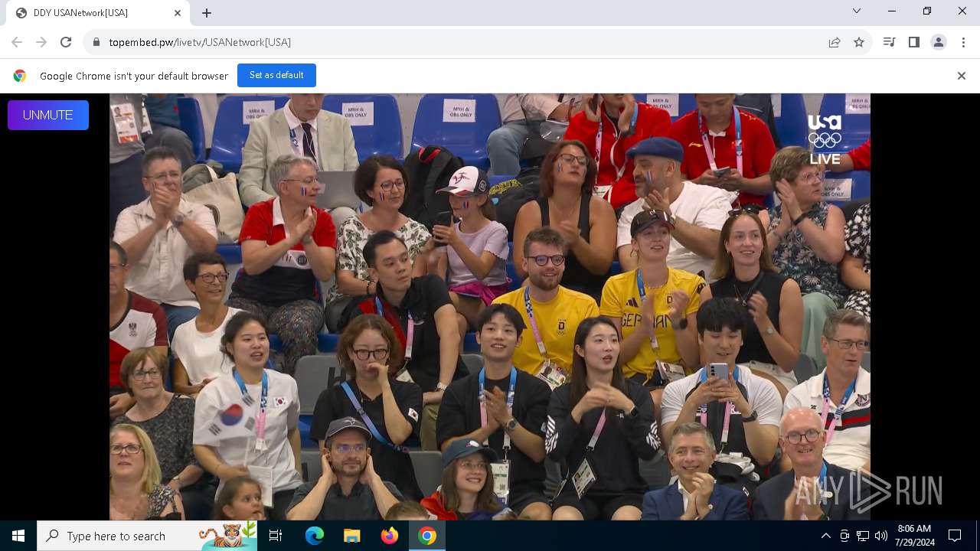Screen dimensions: 980x551
Task: Set Chrome as default browser
Action: [276, 75]
